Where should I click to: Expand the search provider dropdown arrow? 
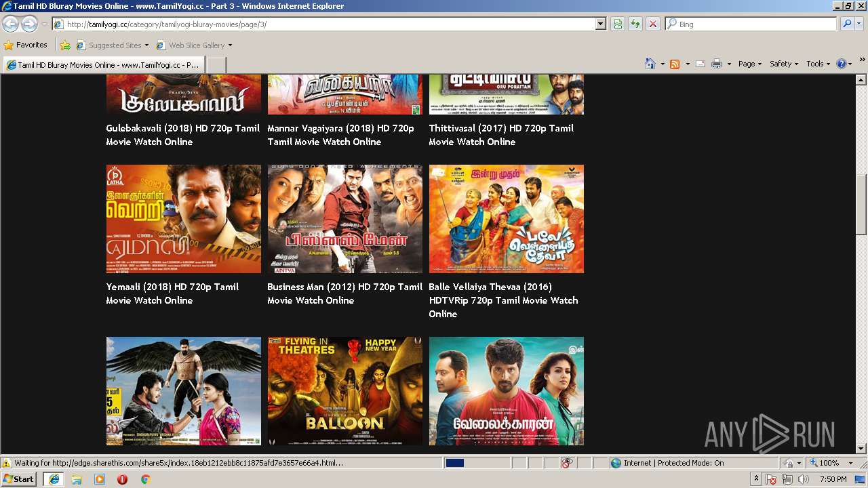(x=859, y=24)
